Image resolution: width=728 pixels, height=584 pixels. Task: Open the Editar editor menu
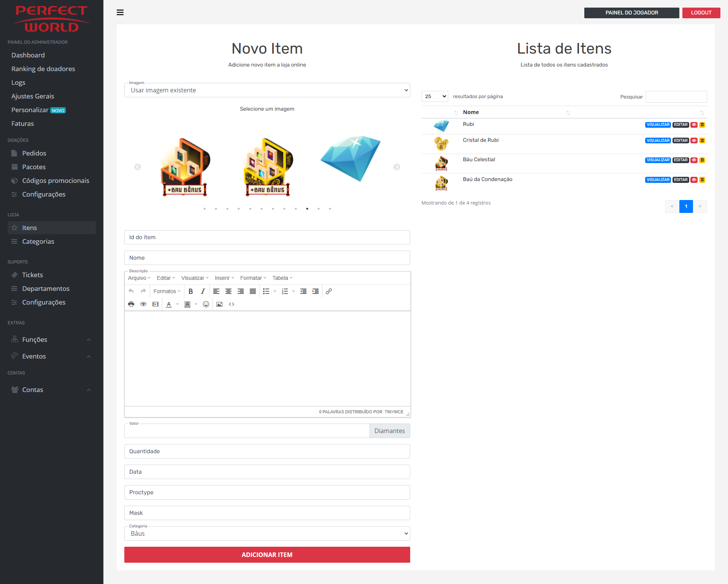click(x=166, y=278)
